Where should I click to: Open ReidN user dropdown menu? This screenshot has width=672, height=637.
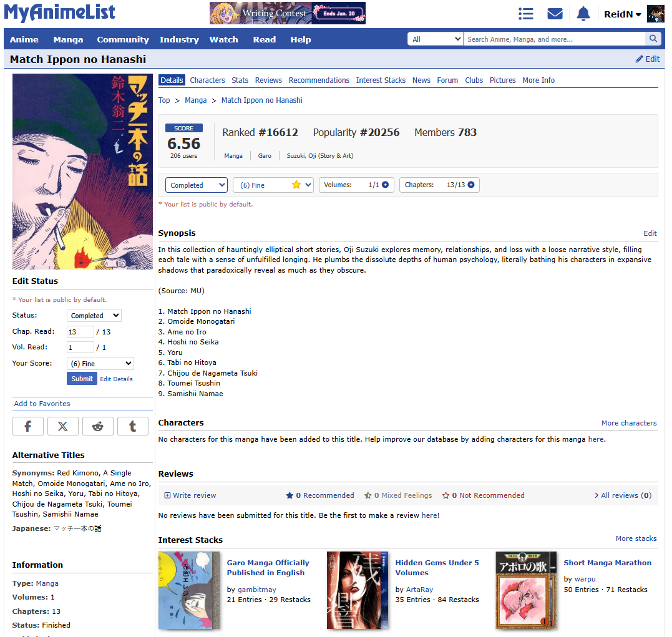[622, 14]
